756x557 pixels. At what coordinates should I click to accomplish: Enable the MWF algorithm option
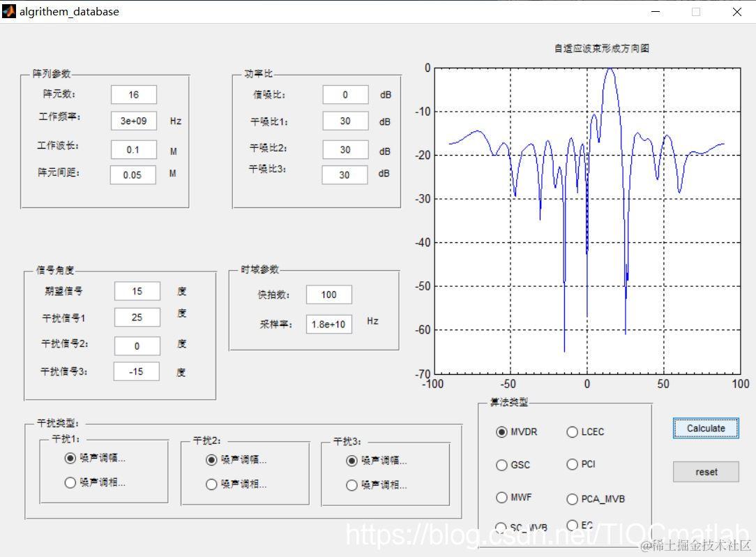[x=503, y=498]
